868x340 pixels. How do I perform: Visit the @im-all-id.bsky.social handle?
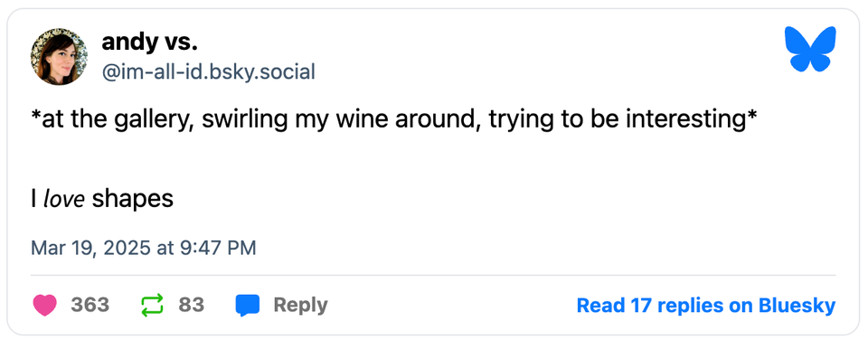tap(208, 72)
